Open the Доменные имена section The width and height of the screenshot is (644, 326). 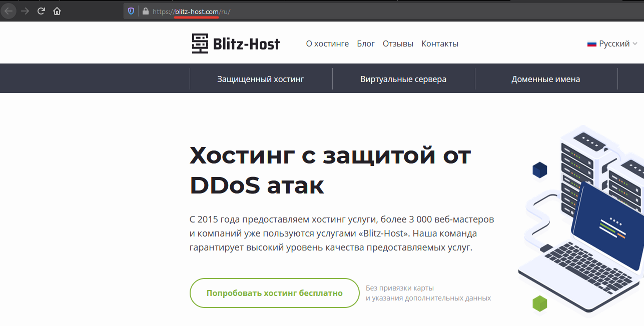click(x=545, y=79)
